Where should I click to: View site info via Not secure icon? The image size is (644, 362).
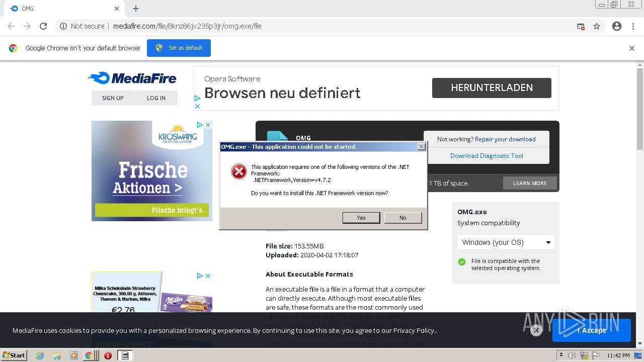click(x=63, y=26)
